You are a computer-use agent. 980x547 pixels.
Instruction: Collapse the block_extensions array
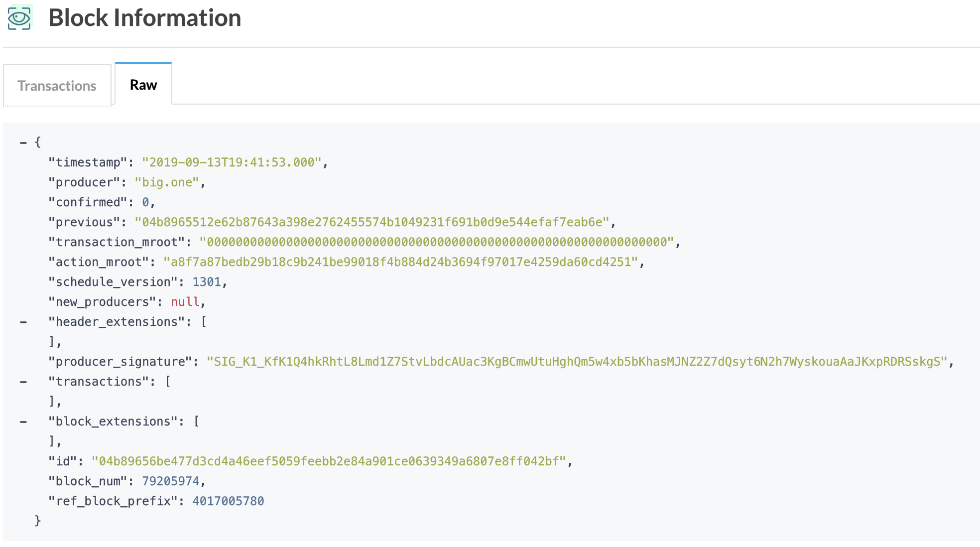point(23,421)
